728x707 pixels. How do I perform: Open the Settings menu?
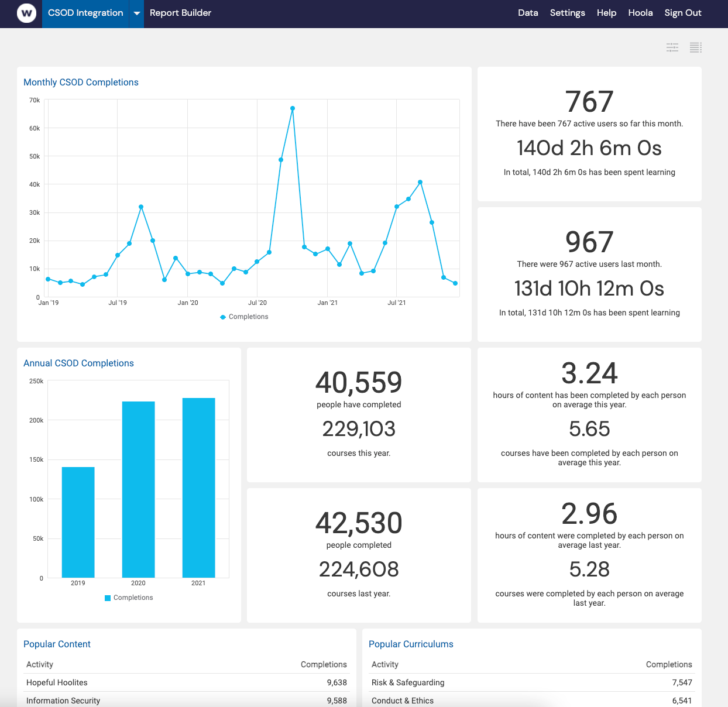tap(567, 12)
